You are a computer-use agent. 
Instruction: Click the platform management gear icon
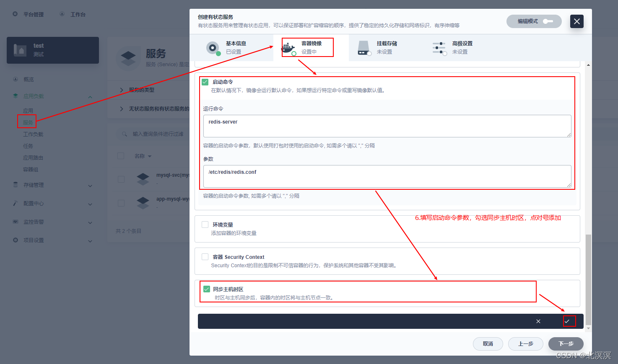coord(15,14)
